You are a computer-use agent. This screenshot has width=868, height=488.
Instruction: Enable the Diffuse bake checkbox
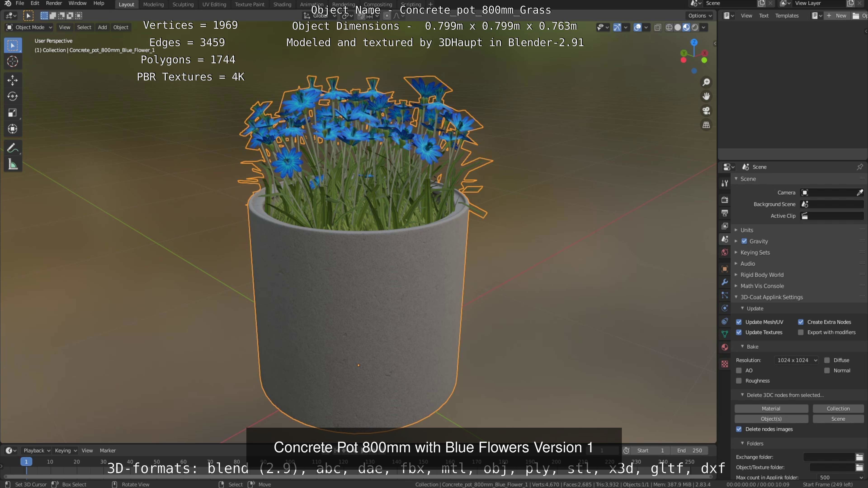click(827, 360)
